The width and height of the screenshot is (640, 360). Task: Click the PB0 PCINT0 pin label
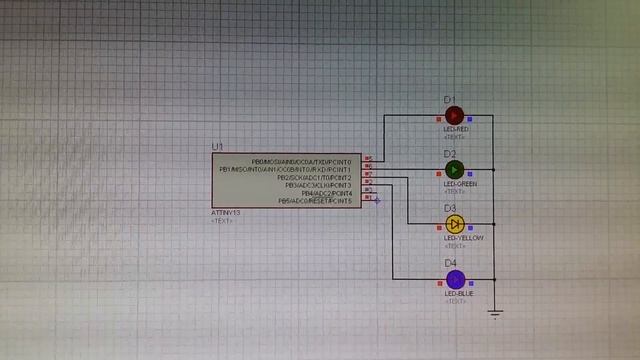point(301,162)
